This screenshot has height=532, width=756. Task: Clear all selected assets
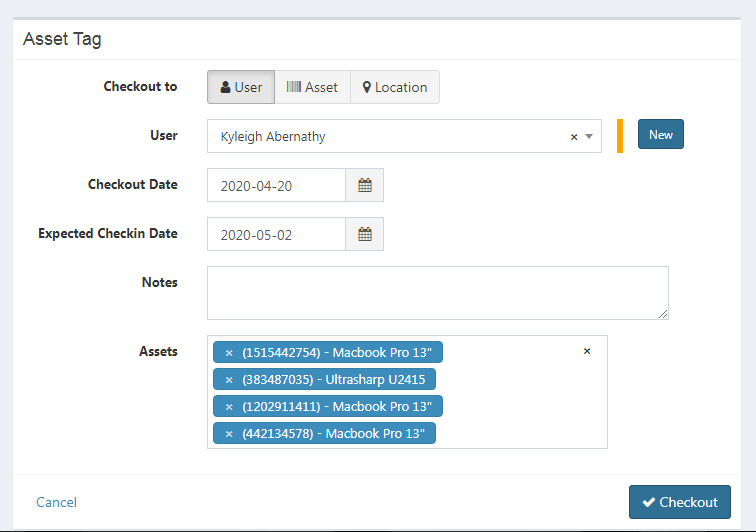[x=587, y=351]
